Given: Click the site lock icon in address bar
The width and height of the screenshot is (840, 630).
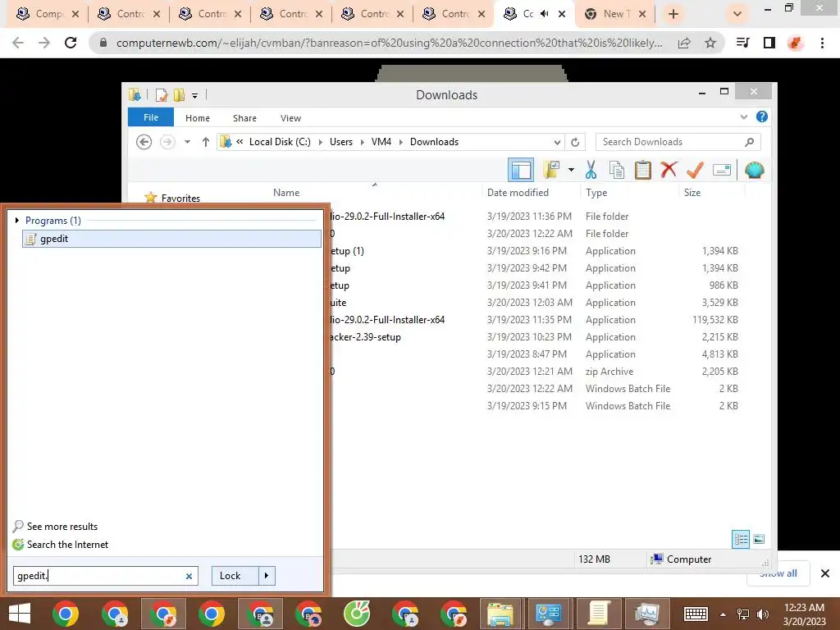Looking at the screenshot, I should point(103,43).
